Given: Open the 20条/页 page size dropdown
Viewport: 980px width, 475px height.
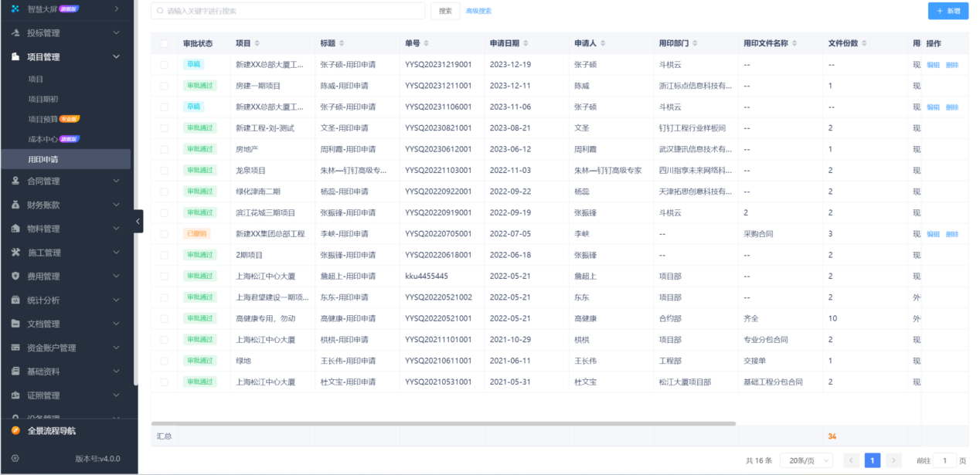Looking at the screenshot, I should pos(806,460).
